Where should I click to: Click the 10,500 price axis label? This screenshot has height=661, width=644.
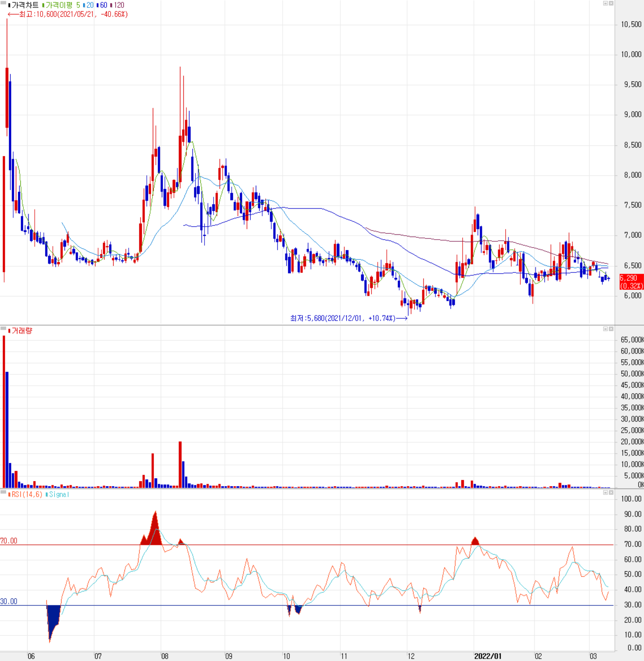(x=631, y=25)
